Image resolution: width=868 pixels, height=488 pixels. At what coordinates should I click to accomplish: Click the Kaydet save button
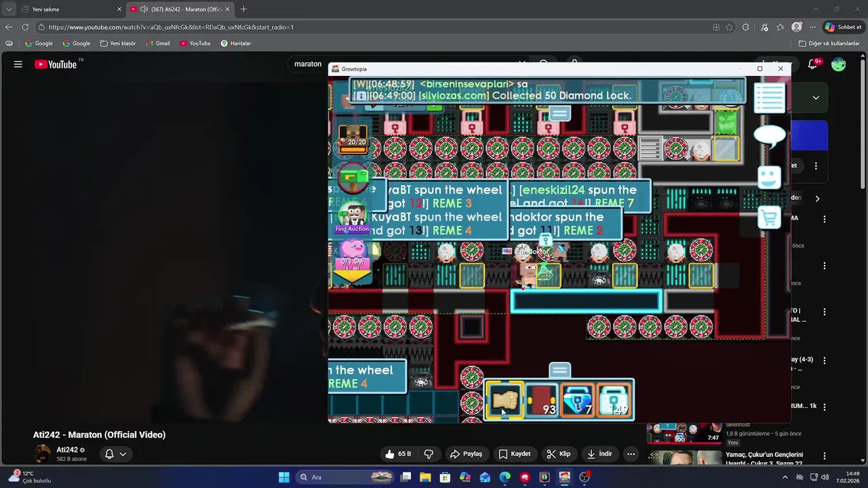[x=514, y=454]
